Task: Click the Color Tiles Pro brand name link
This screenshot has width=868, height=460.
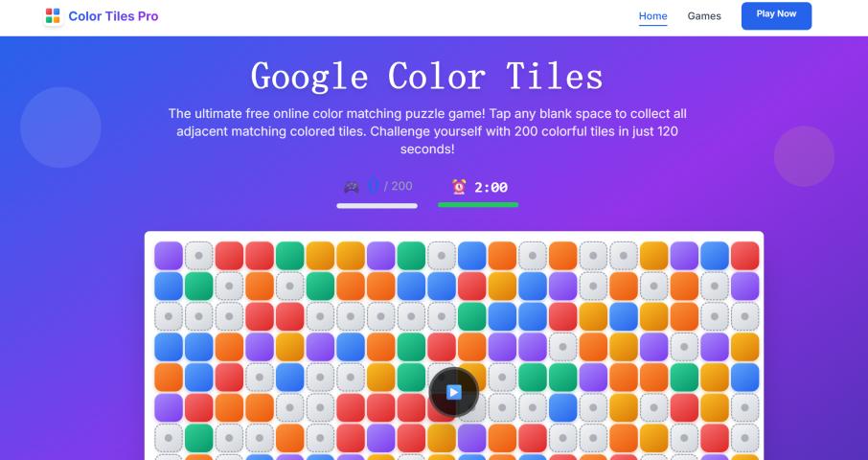Action: pos(113,16)
